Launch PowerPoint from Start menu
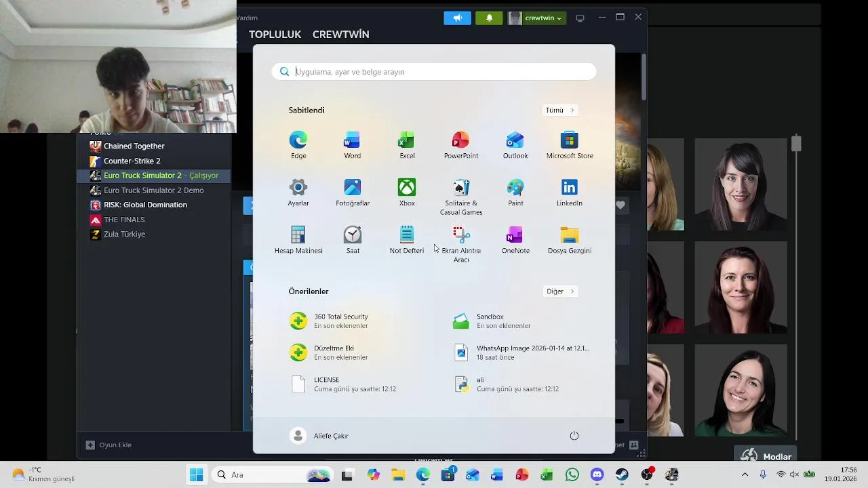 pyautogui.click(x=461, y=146)
